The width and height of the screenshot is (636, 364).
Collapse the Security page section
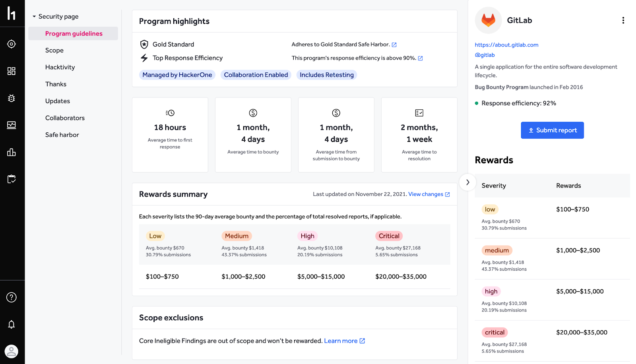pyautogui.click(x=34, y=16)
